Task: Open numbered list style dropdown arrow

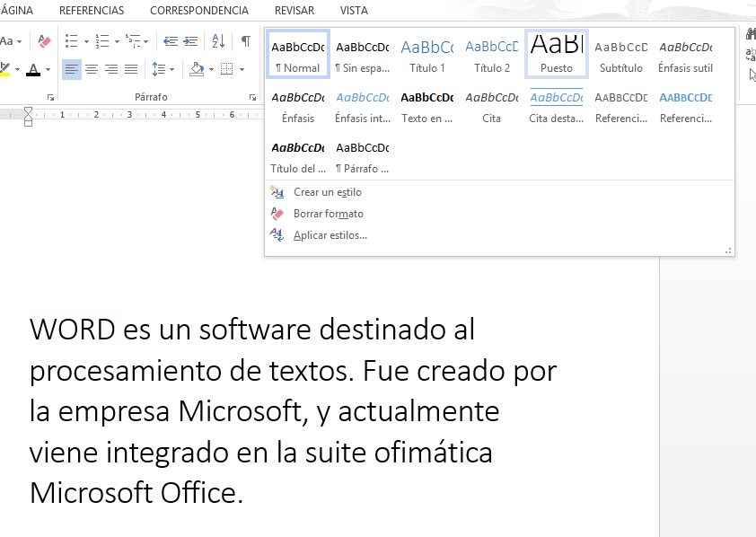Action: [x=117, y=41]
